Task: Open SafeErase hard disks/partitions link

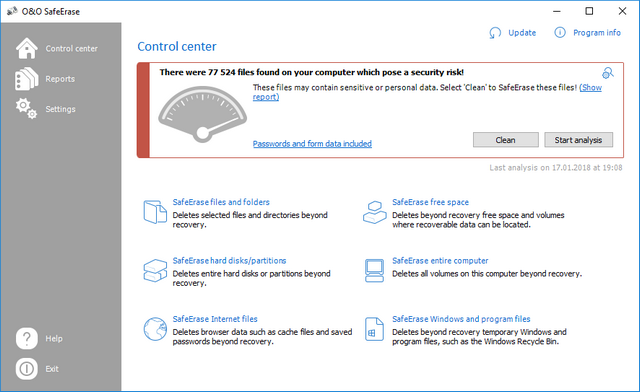Action: tap(229, 261)
